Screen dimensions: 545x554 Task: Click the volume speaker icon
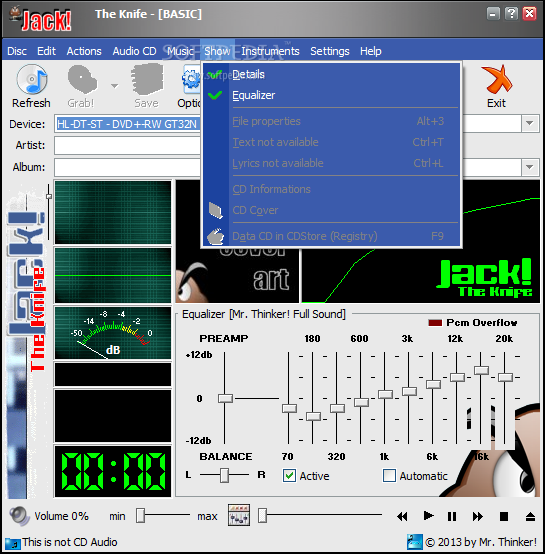point(19,515)
